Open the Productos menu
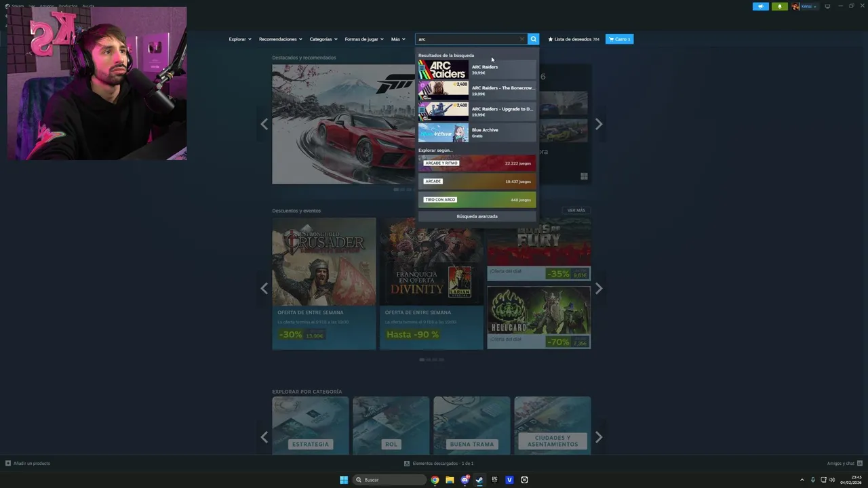The image size is (868, 488). point(68,6)
